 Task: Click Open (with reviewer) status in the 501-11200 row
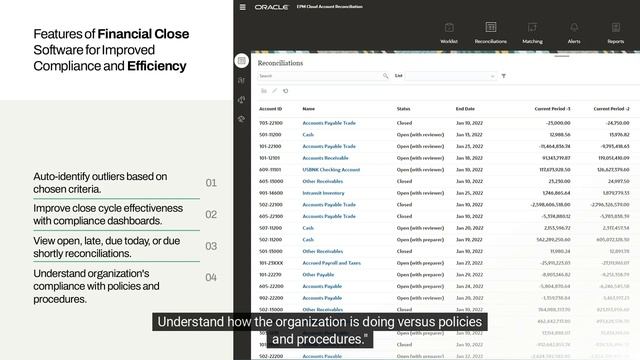[x=420, y=135]
